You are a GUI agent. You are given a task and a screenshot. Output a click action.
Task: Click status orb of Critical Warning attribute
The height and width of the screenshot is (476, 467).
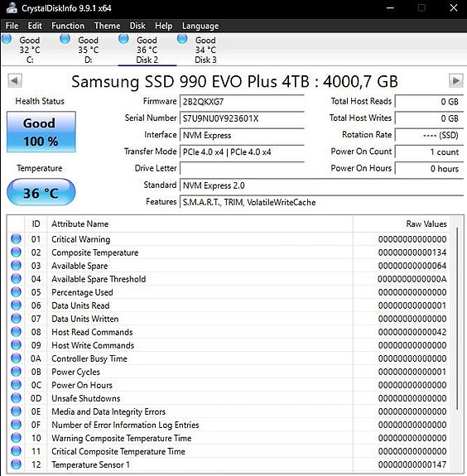click(16, 239)
